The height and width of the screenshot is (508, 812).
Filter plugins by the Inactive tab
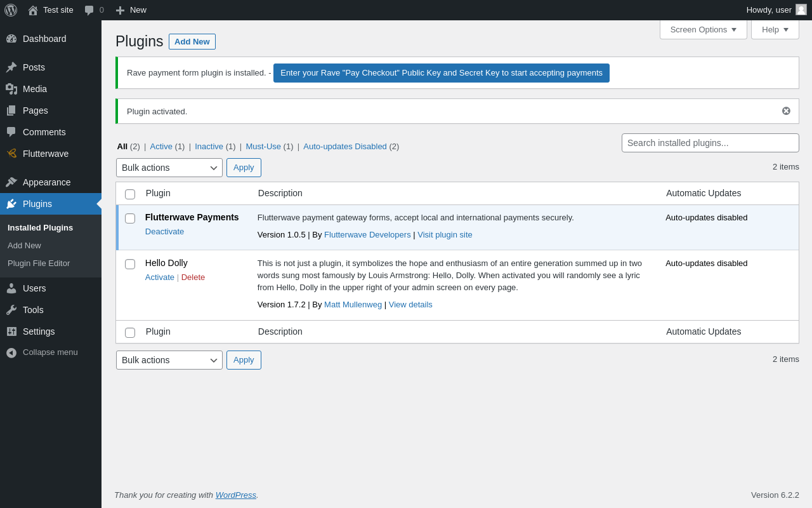pyautogui.click(x=209, y=147)
